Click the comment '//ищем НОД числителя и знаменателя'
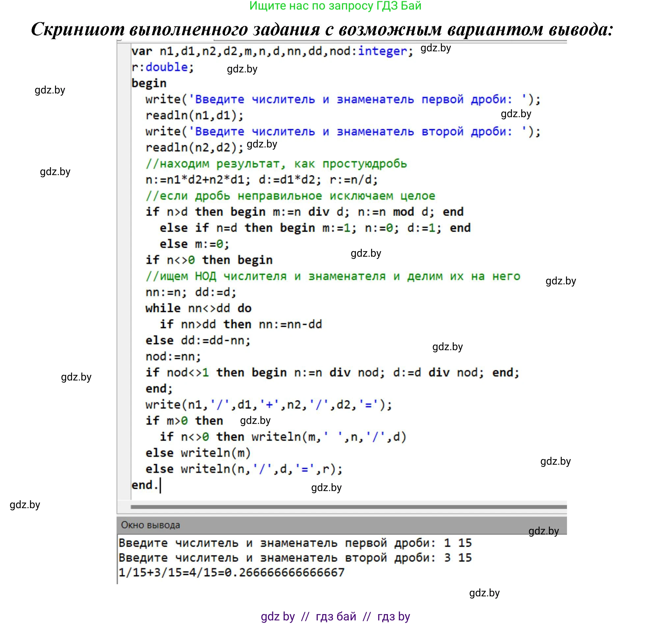The height and width of the screenshot is (624, 672). [333, 276]
